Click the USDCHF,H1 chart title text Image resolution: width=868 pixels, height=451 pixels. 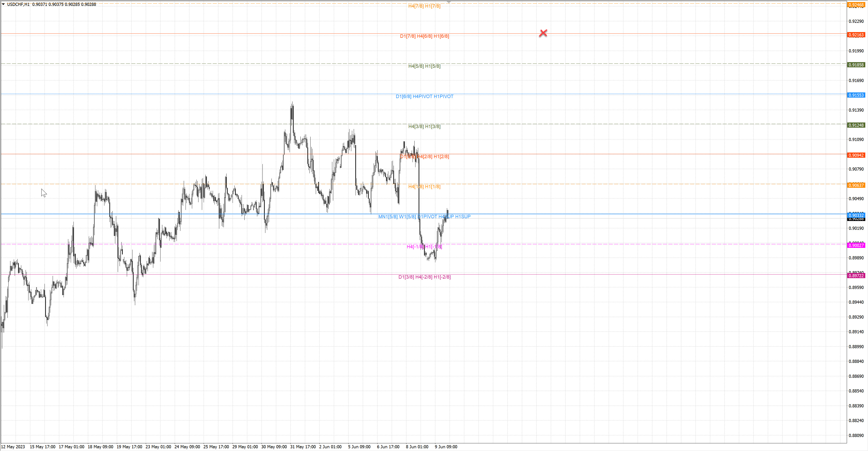pos(18,4)
